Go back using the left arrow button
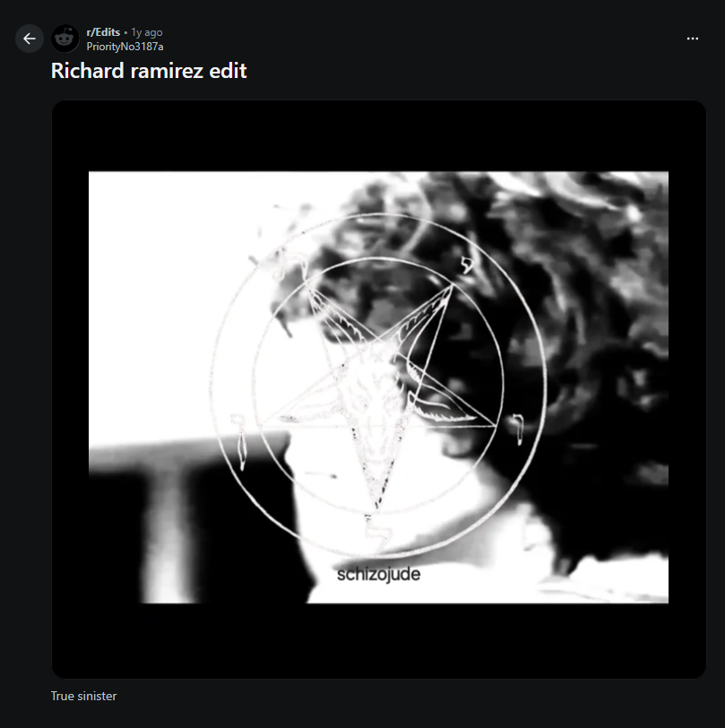The width and height of the screenshot is (725, 728). coord(30,39)
